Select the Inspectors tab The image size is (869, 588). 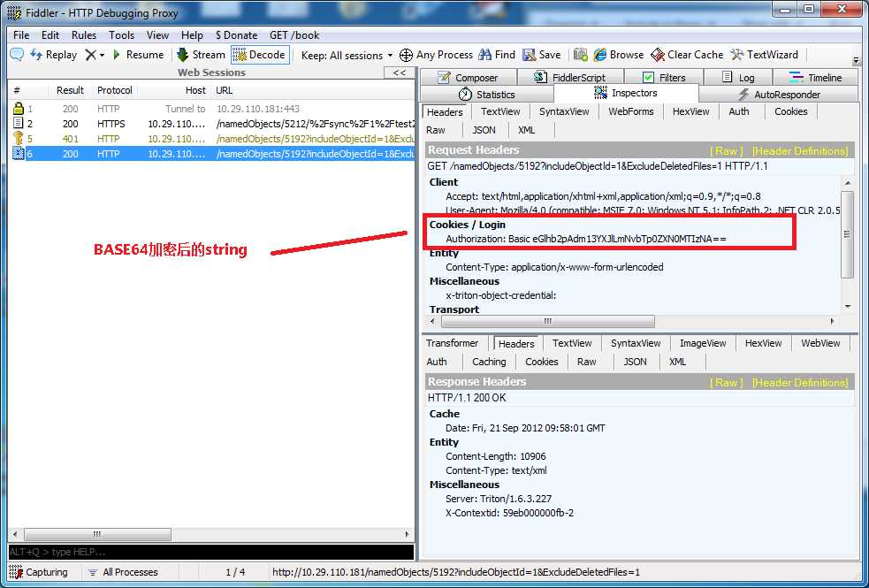[x=626, y=93]
